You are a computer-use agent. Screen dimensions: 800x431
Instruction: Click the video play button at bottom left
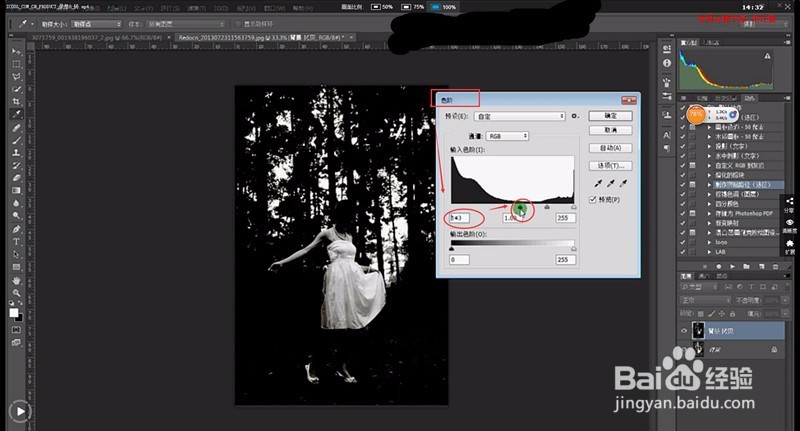20,411
